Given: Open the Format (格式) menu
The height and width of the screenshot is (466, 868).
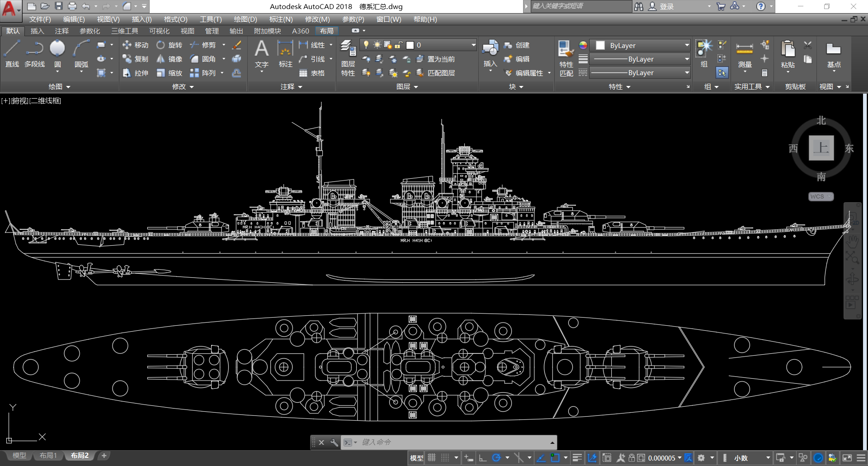Looking at the screenshot, I should pyautogui.click(x=175, y=19).
